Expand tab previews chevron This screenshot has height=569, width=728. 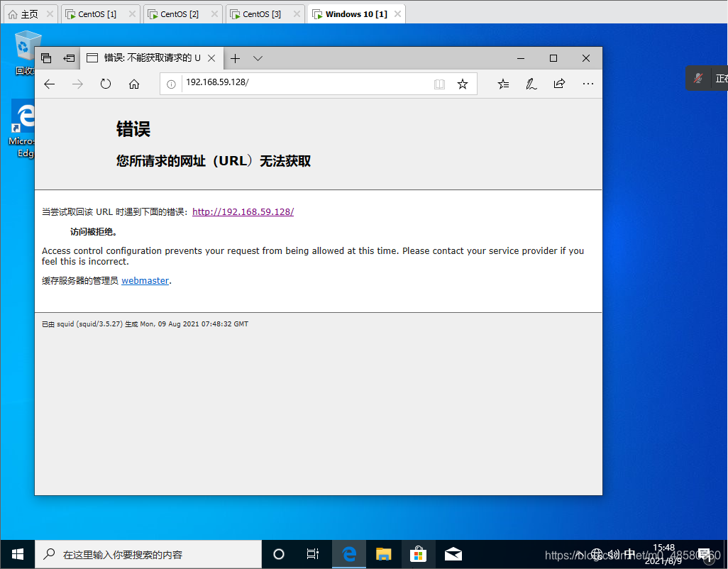point(258,58)
